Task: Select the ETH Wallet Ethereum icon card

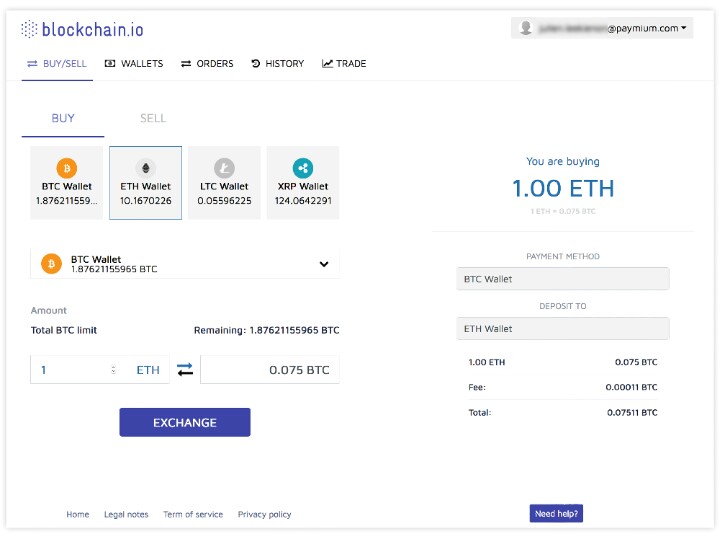Action: click(x=146, y=182)
